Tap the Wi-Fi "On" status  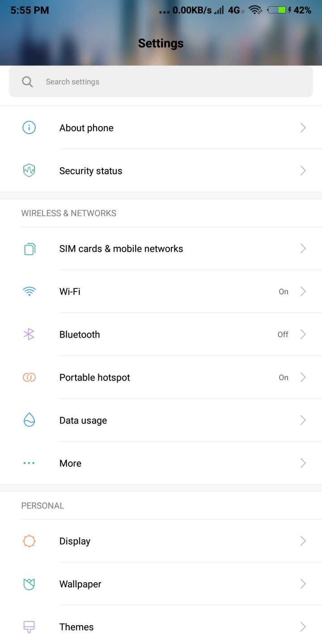284,292
